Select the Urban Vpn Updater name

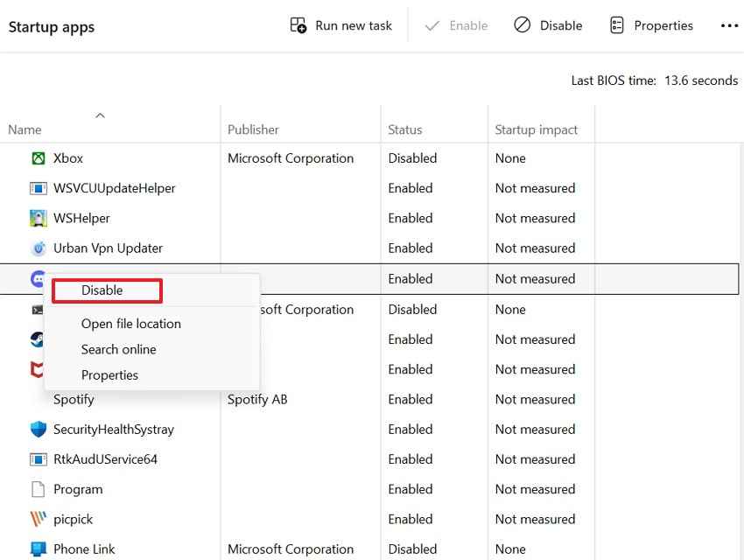[108, 248]
